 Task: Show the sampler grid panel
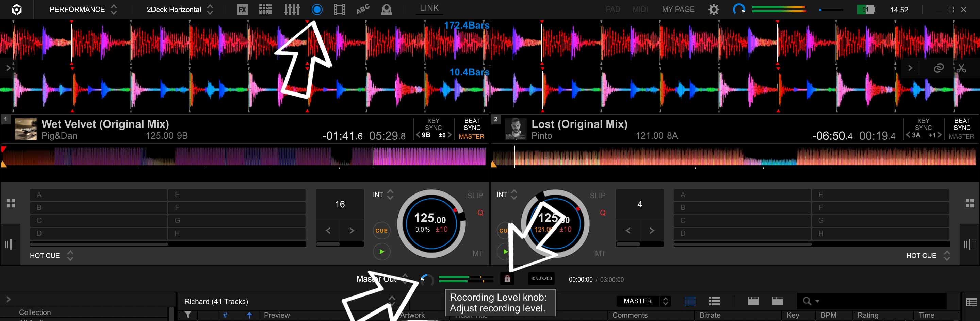click(265, 10)
